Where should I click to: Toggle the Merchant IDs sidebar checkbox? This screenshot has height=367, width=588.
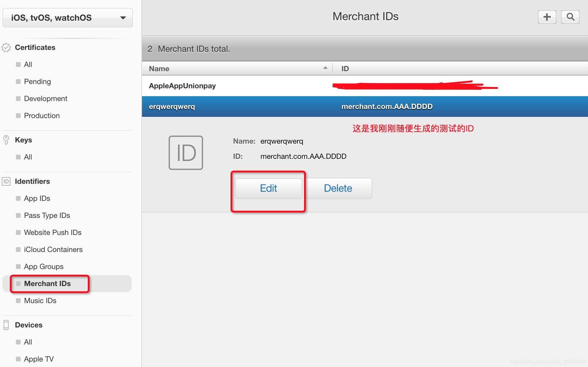[x=18, y=283]
